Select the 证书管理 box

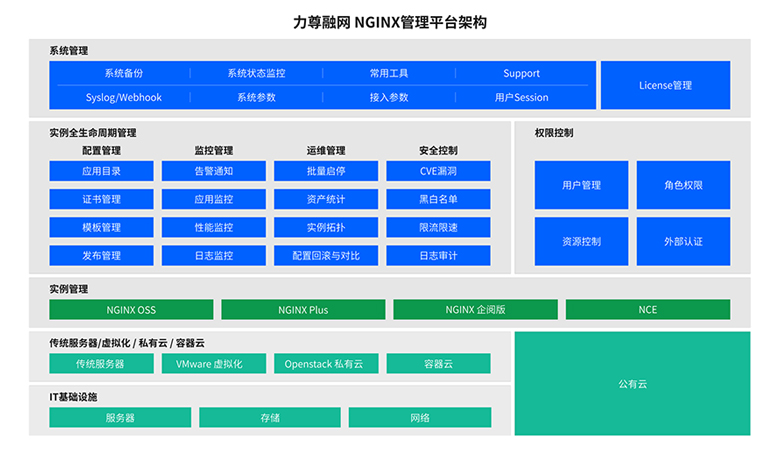coord(101,199)
